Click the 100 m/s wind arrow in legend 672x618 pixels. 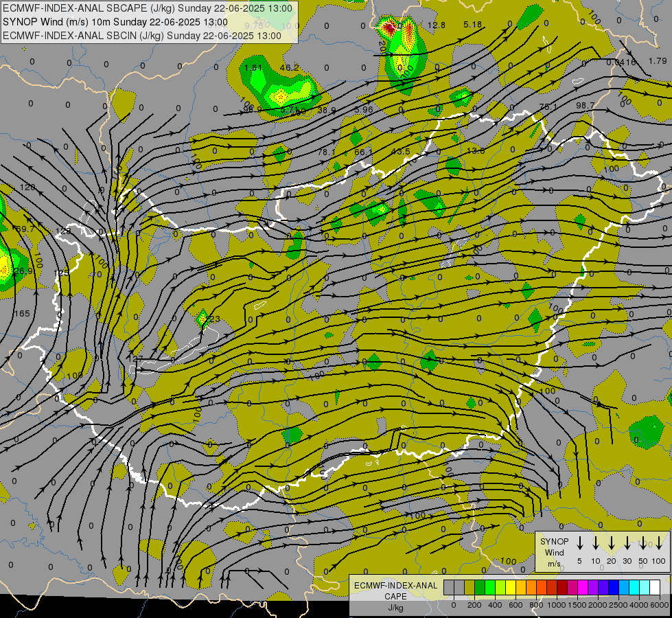659,543
